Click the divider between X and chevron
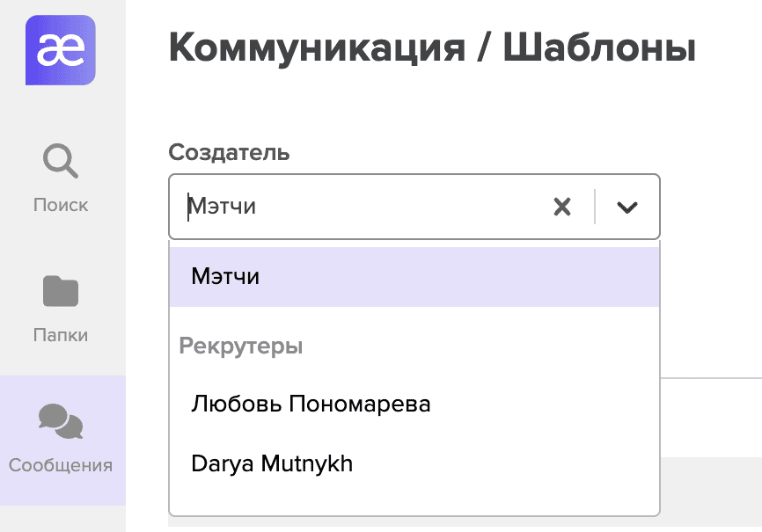762x532 pixels. 596,207
